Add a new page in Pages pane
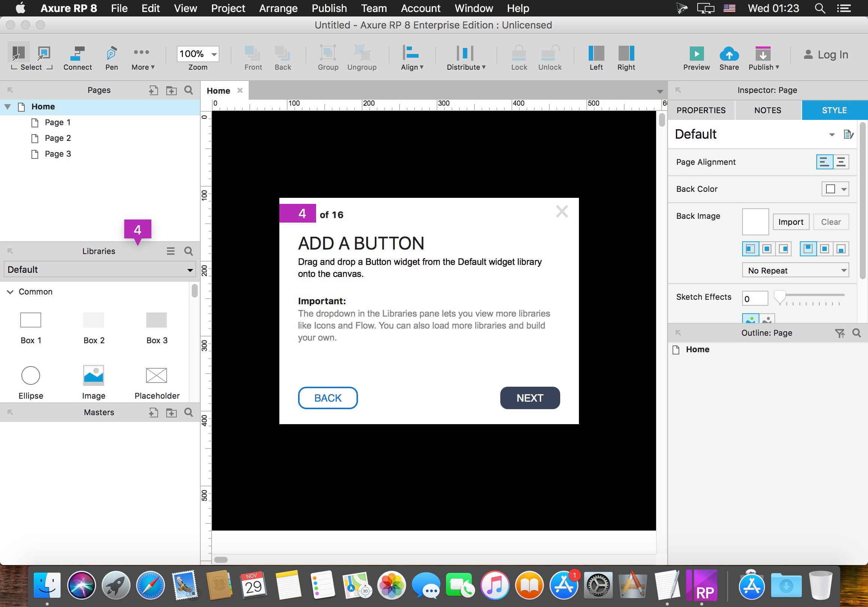Image resolution: width=868 pixels, height=607 pixels. [x=153, y=90]
